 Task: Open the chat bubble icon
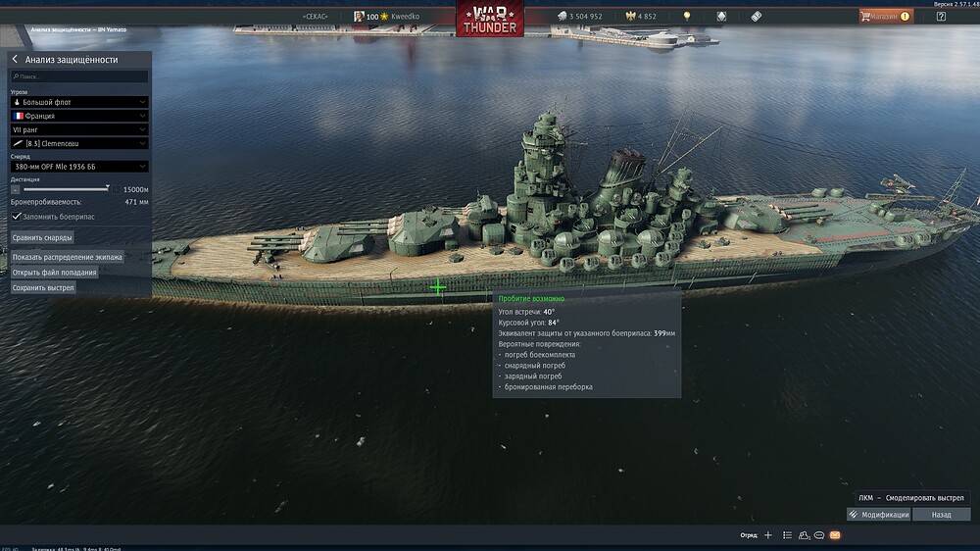pos(818,535)
